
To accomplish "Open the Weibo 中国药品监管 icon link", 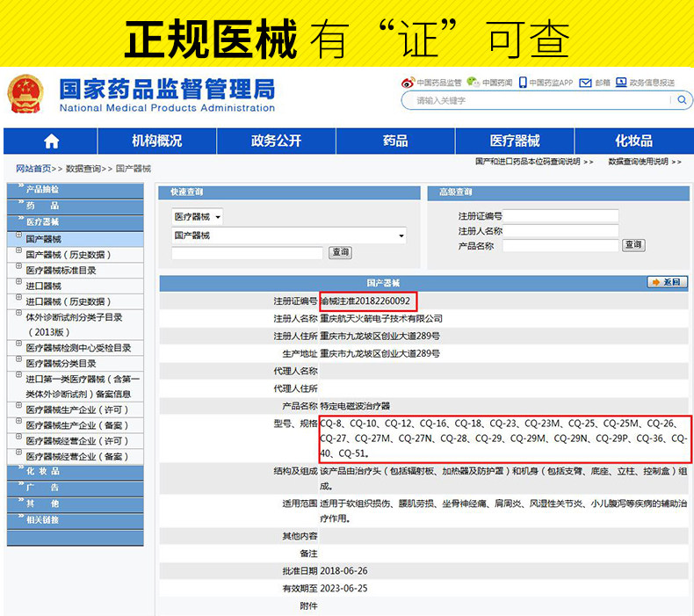I will (x=408, y=83).
